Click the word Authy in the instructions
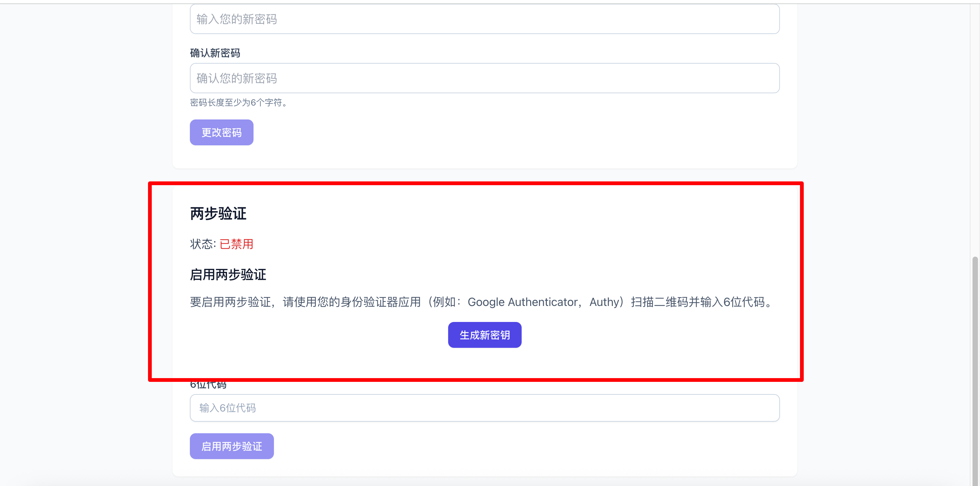The image size is (980, 486). [604, 302]
